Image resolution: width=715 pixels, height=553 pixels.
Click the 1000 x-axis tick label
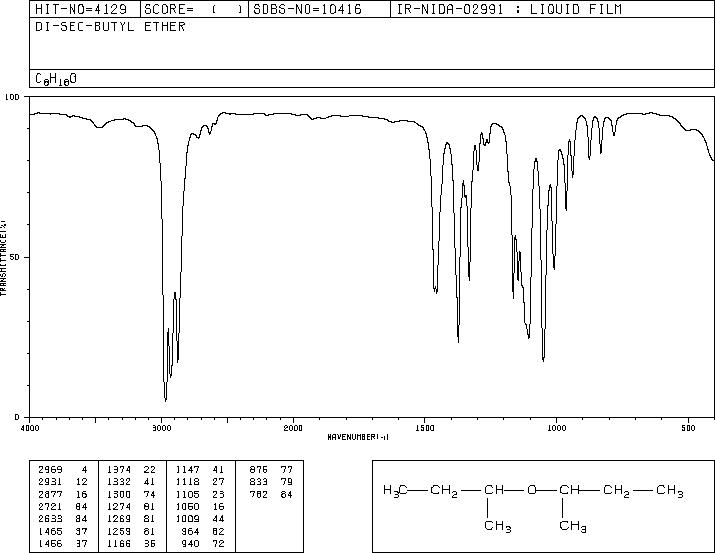click(556, 428)
